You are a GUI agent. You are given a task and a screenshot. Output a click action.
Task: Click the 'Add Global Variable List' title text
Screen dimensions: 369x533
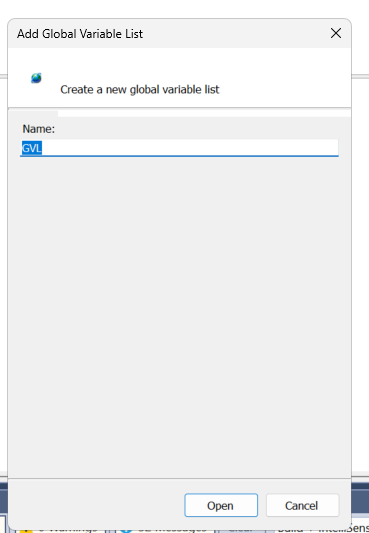(x=80, y=34)
